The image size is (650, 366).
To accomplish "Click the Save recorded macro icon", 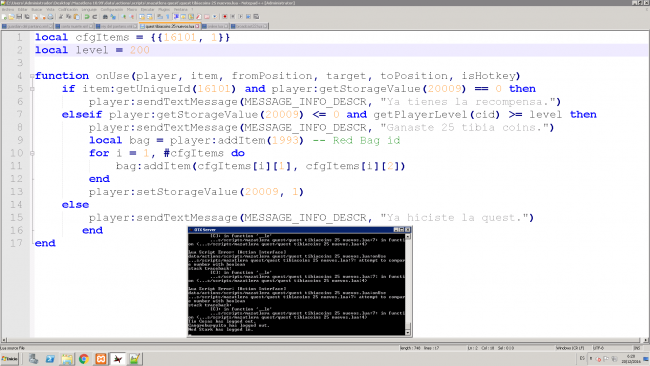I will pos(256,17).
